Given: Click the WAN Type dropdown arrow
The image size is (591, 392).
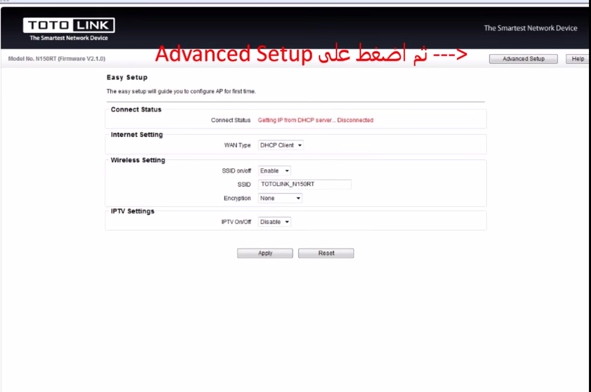Looking at the screenshot, I should (300, 145).
